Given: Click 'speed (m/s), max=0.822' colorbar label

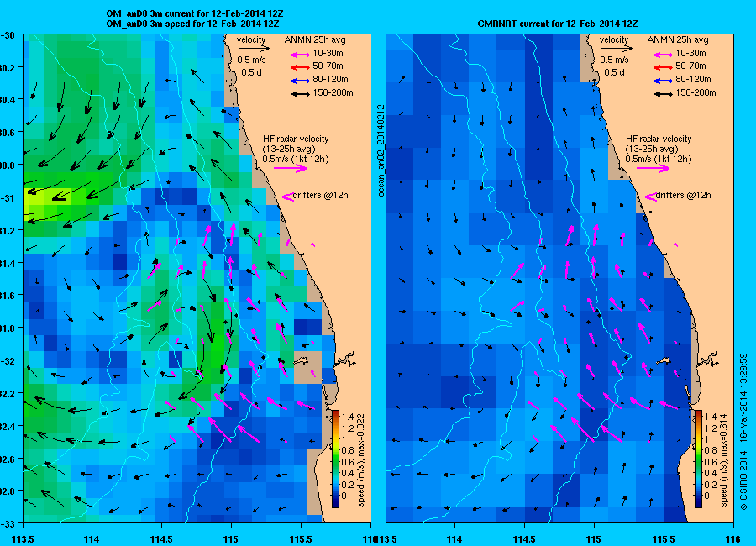Looking at the screenshot, I should [x=360, y=460].
